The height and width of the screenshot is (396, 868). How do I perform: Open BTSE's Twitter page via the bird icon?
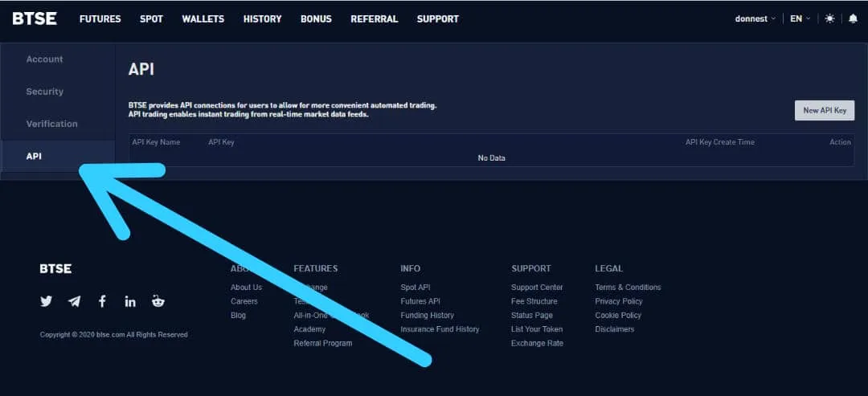pos(47,301)
